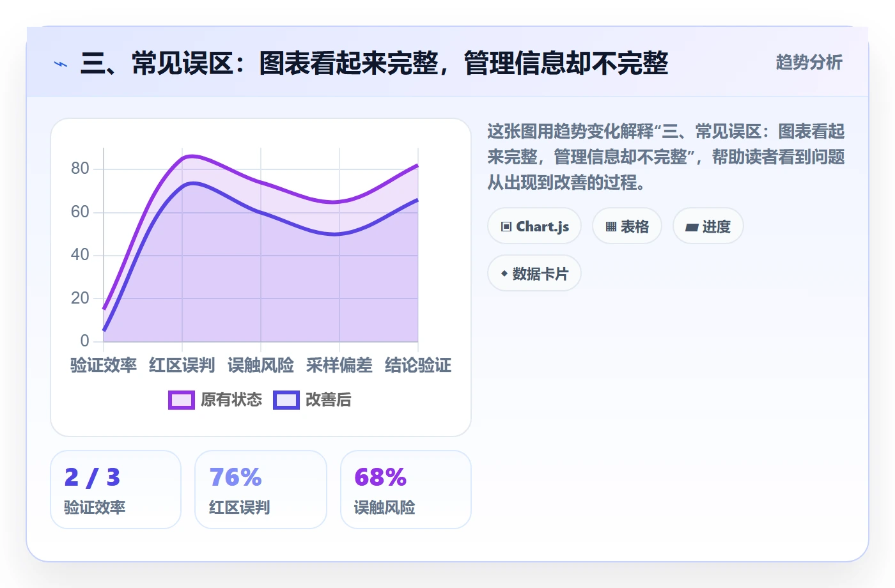Click the 68% value text

point(380,477)
